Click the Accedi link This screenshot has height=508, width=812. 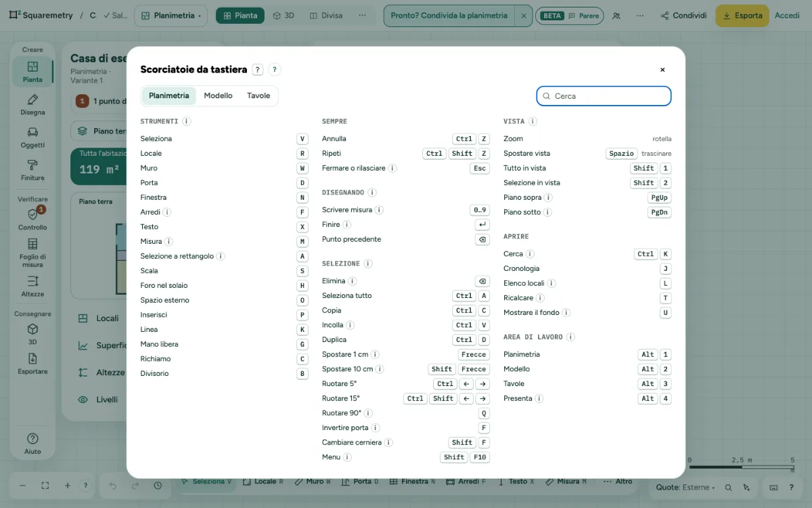point(787,16)
